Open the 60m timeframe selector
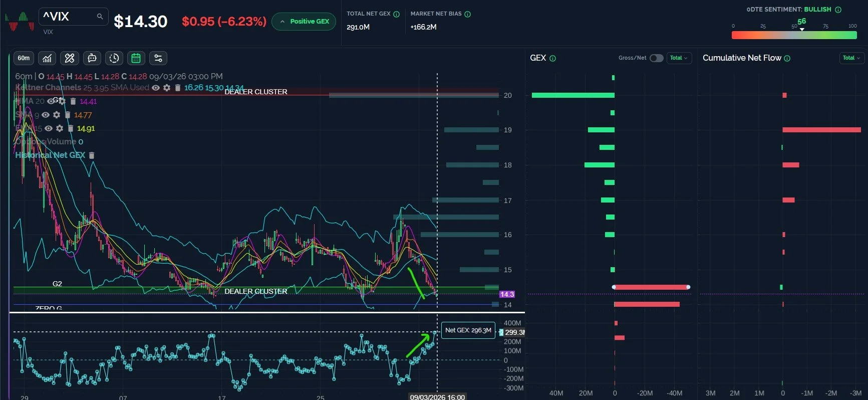Screen dimensions: 868x400 pyautogui.click(x=24, y=58)
